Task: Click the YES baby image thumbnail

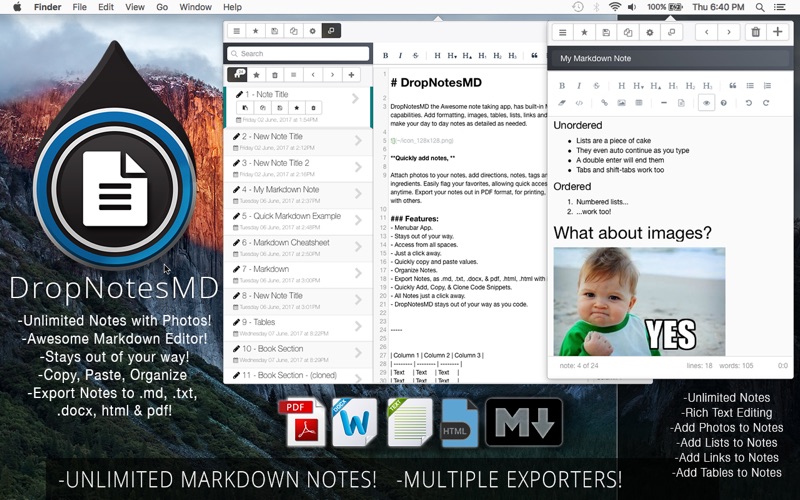Action: coord(639,302)
